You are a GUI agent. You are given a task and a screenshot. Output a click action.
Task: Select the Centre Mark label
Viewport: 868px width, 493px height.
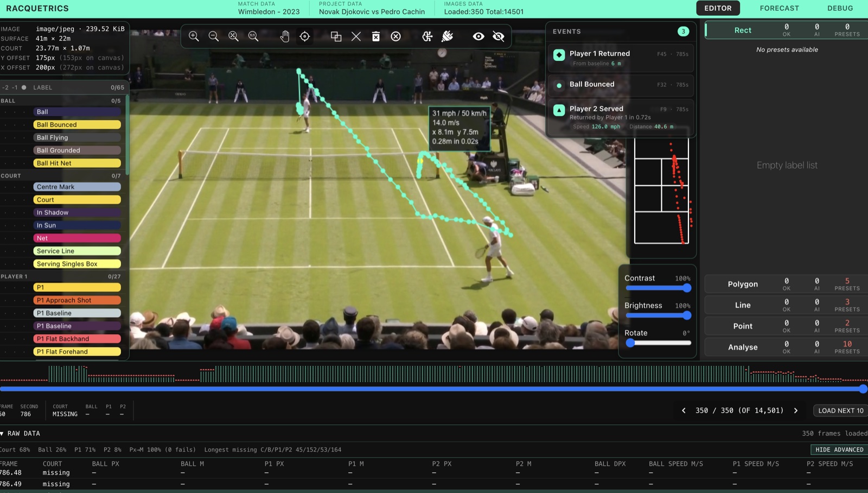pyautogui.click(x=77, y=187)
